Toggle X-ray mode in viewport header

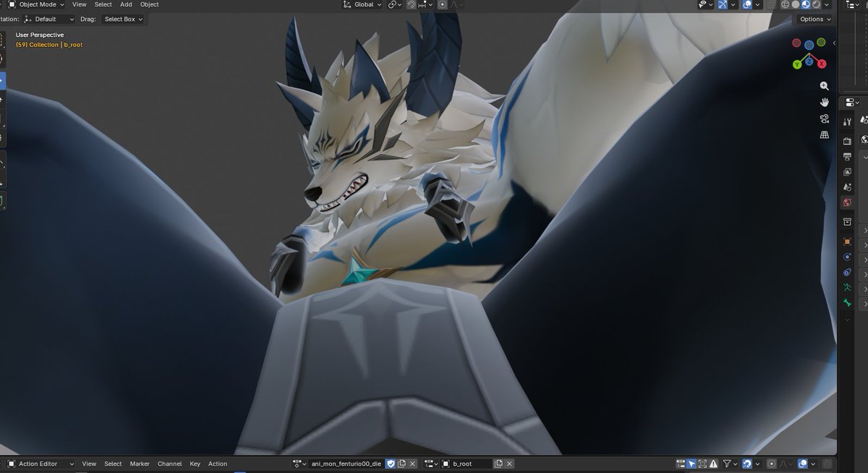[x=770, y=4]
